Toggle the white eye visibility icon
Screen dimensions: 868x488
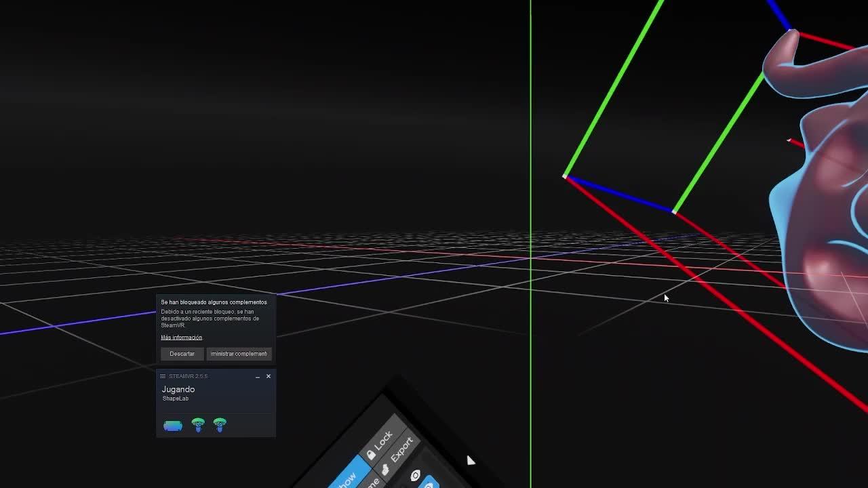(x=416, y=476)
